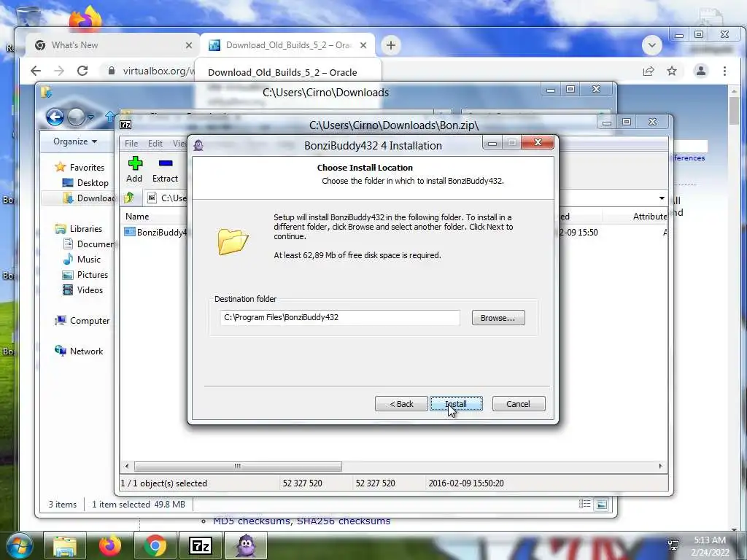Close the Download_Old_Builds_5_2 tab
The height and width of the screenshot is (560, 747).
coord(363,45)
